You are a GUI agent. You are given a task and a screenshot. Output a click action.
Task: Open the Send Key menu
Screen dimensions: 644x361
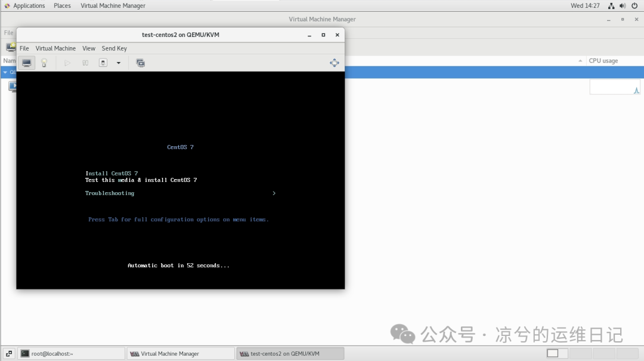tap(114, 48)
